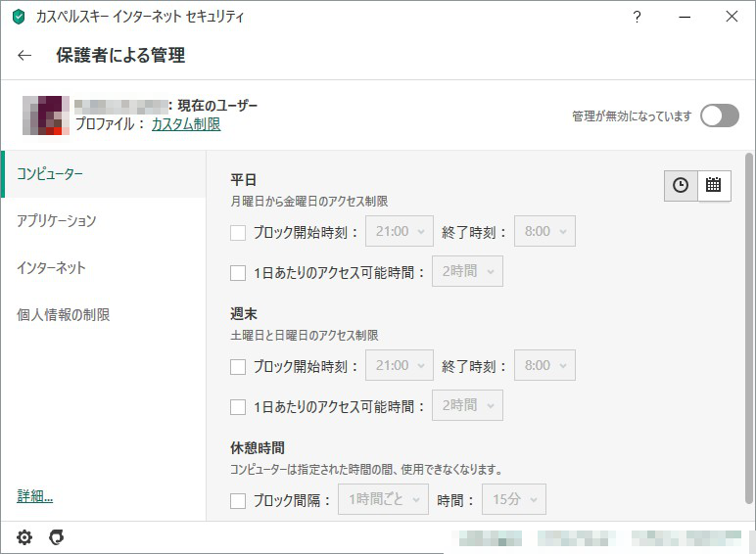This screenshot has width=756, height=554.
Task: Open weekend 2時間 access dropdown
Action: coord(467,405)
